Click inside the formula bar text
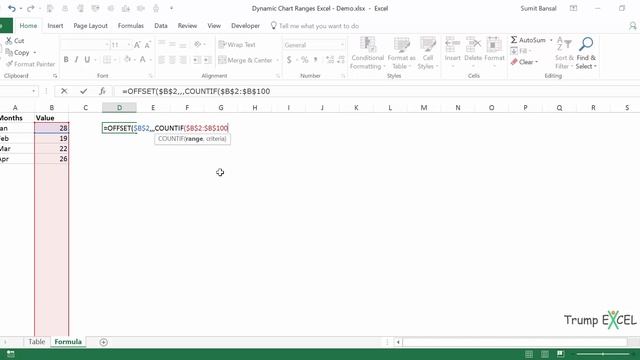 (x=196, y=91)
